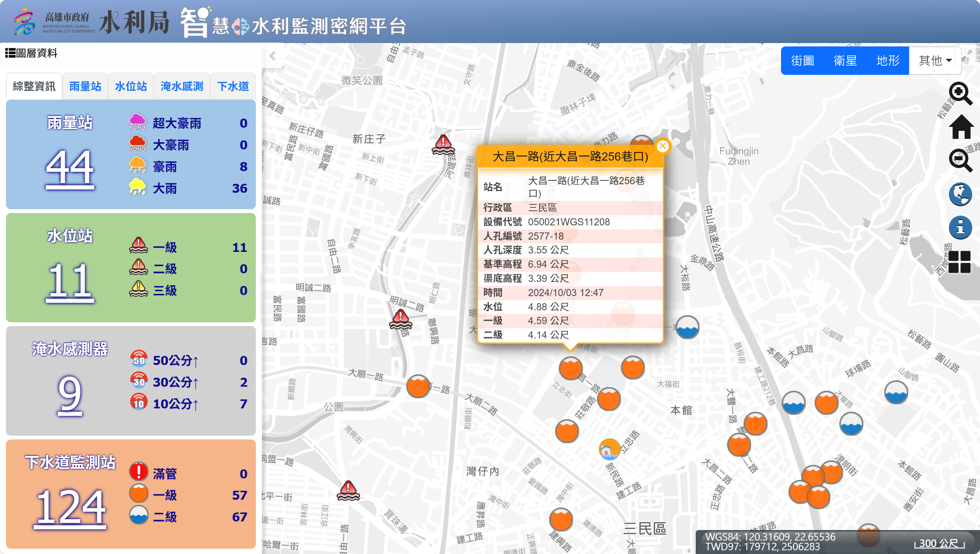This screenshot has height=554, width=980.
Task: Click the zoom out magnifier icon
Action: [x=960, y=160]
